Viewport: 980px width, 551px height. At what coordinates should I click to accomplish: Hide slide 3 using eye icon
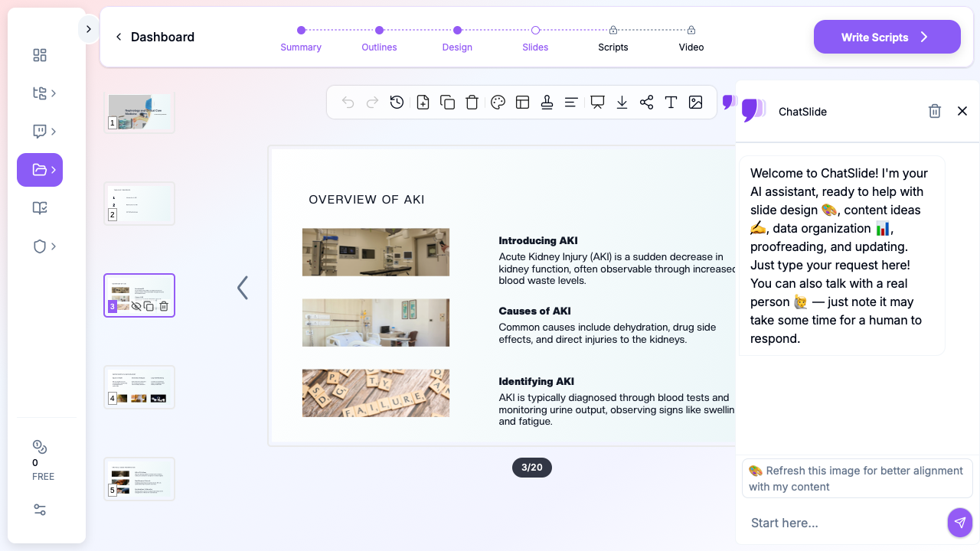136,306
